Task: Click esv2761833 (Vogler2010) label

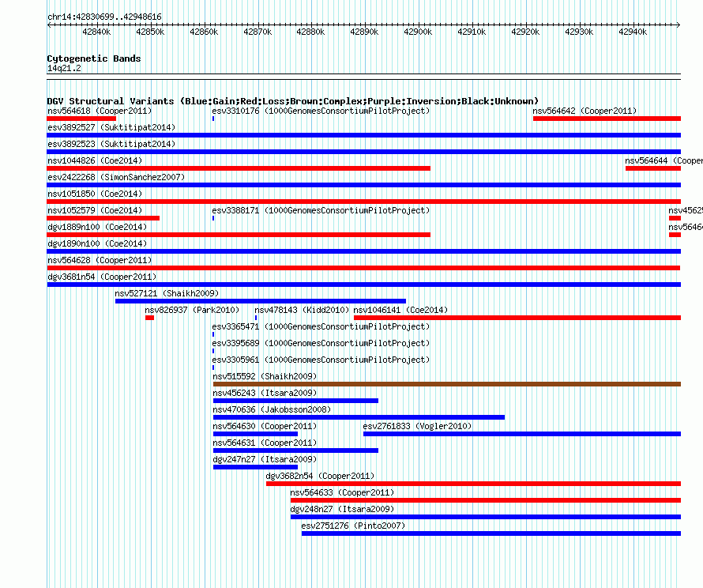Action: [417, 426]
